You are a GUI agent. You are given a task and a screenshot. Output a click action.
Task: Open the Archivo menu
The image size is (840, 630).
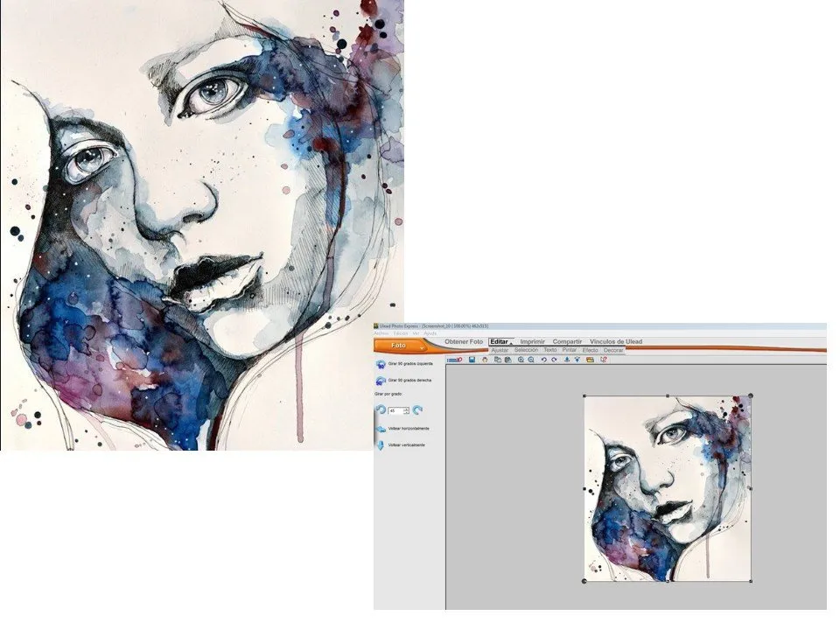[381, 333]
